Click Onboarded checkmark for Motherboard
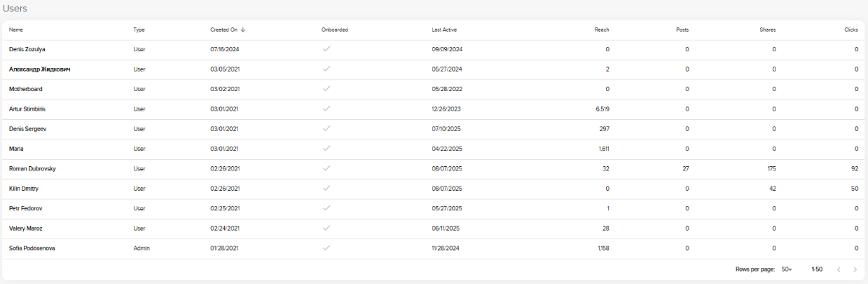Screen dimensions: 868x284 tap(326, 89)
